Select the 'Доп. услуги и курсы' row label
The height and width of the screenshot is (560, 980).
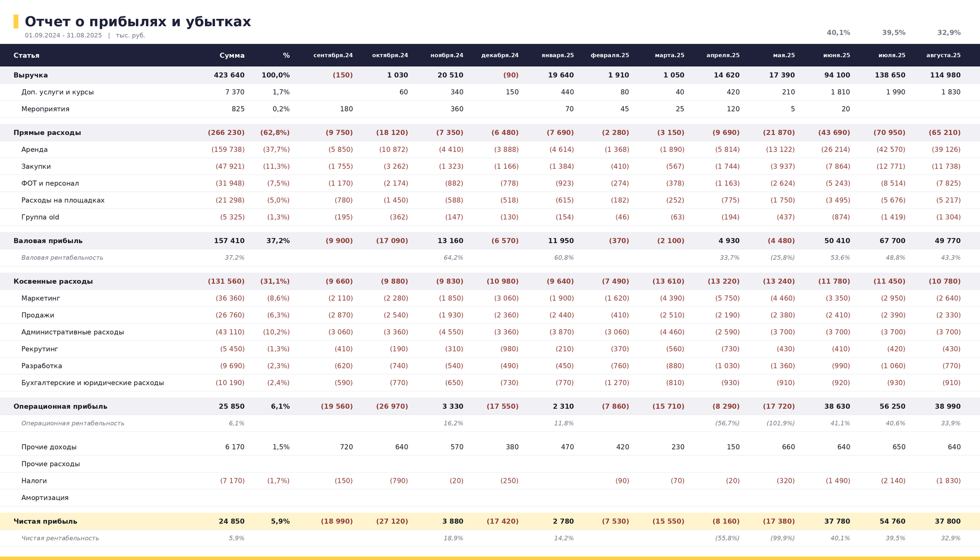pyautogui.click(x=58, y=92)
